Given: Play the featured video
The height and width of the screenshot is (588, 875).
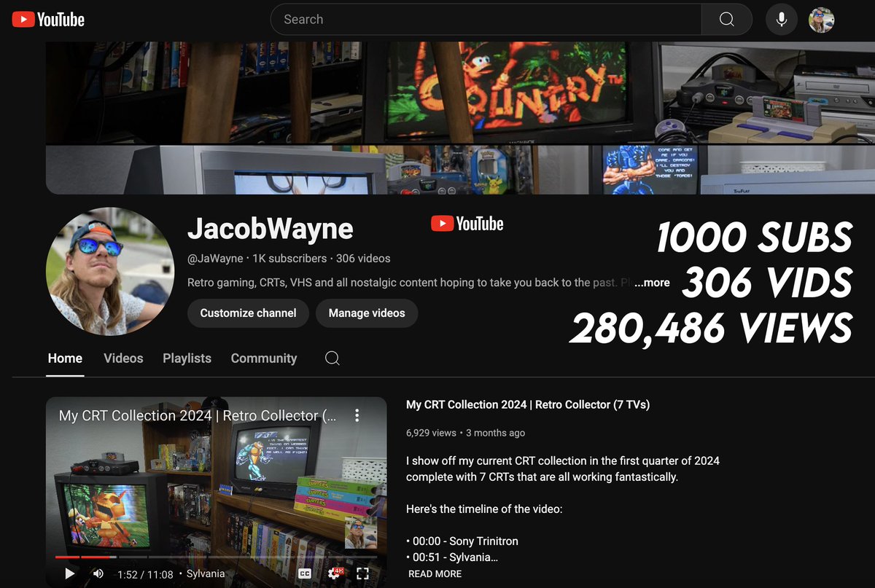Looking at the screenshot, I should pyautogui.click(x=70, y=574).
